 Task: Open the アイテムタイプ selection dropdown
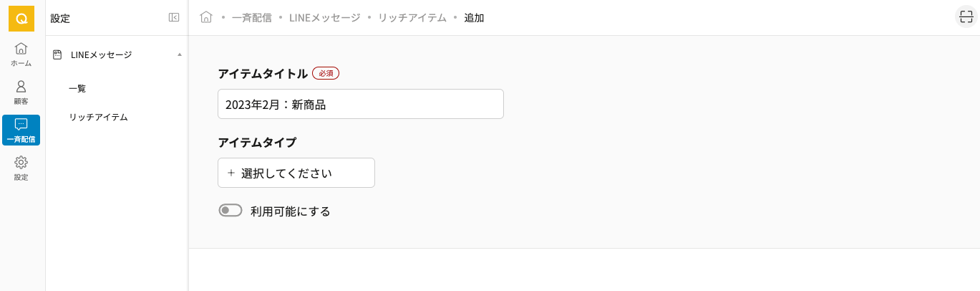click(296, 173)
